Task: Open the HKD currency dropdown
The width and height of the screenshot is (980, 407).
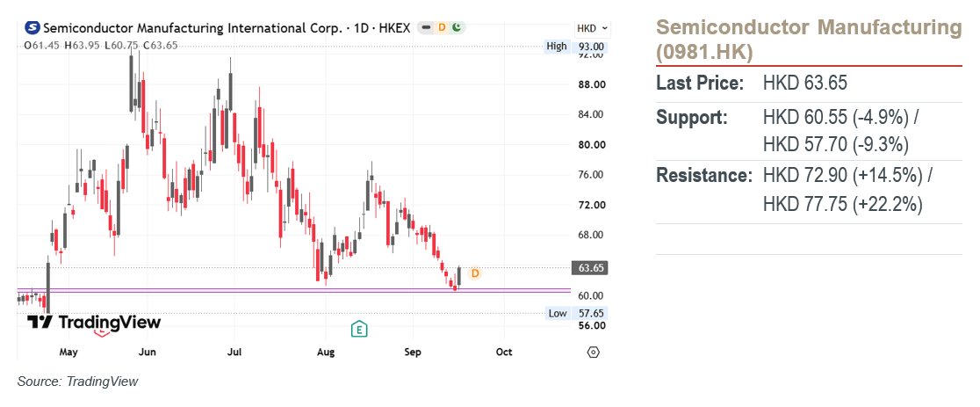Action: (x=593, y=28)
